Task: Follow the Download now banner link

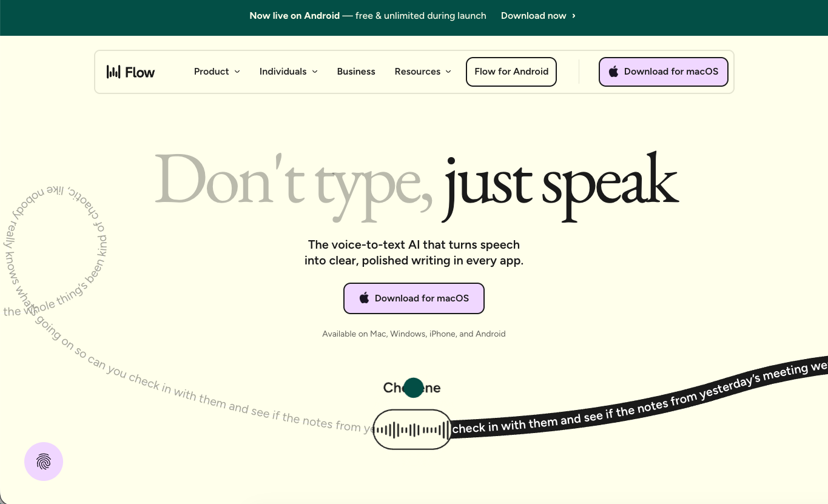Action: [x=533, y=16]
